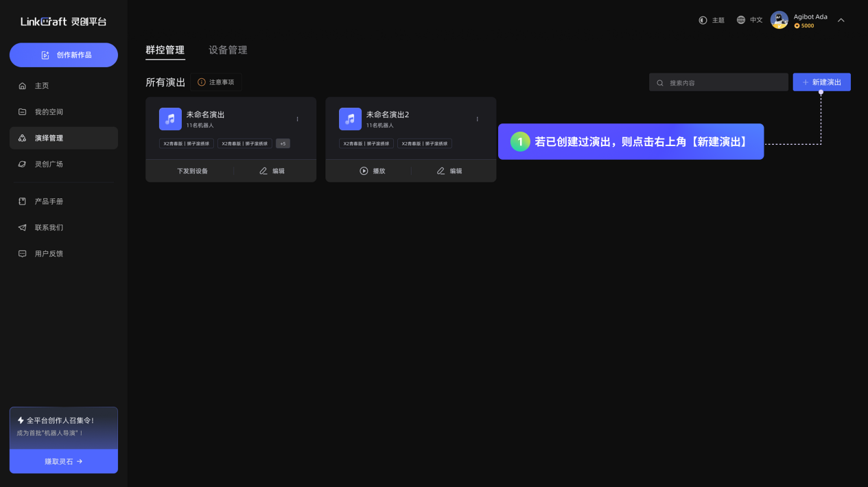Click 赚取灵石 in the promo card

point(63,461)
